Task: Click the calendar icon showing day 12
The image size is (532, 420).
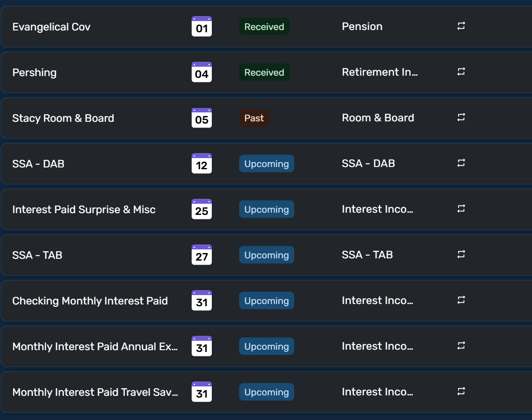Action: (202, 163)
